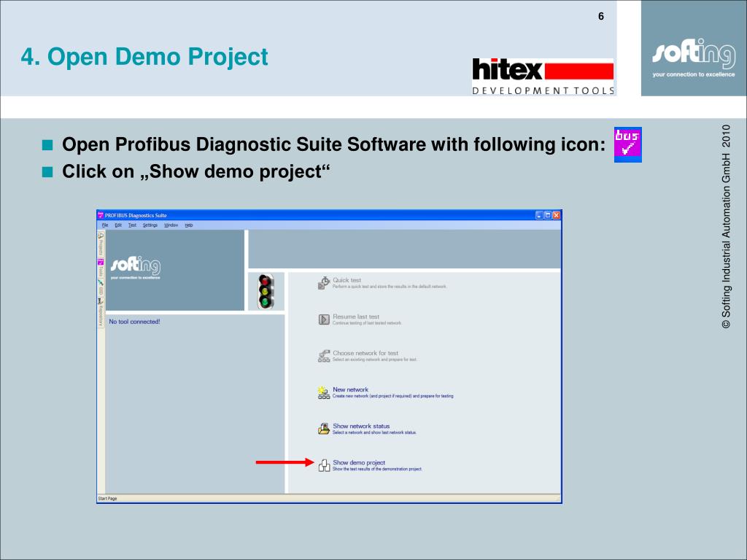
Task: Maximize the PROFIBUS Diagnostics Suite window
Action: tap(548, 215)
